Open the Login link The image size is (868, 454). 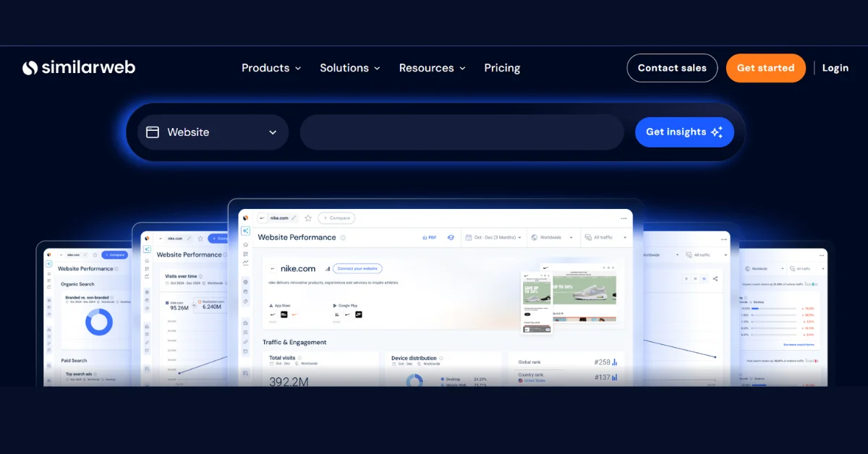[835, 68]
